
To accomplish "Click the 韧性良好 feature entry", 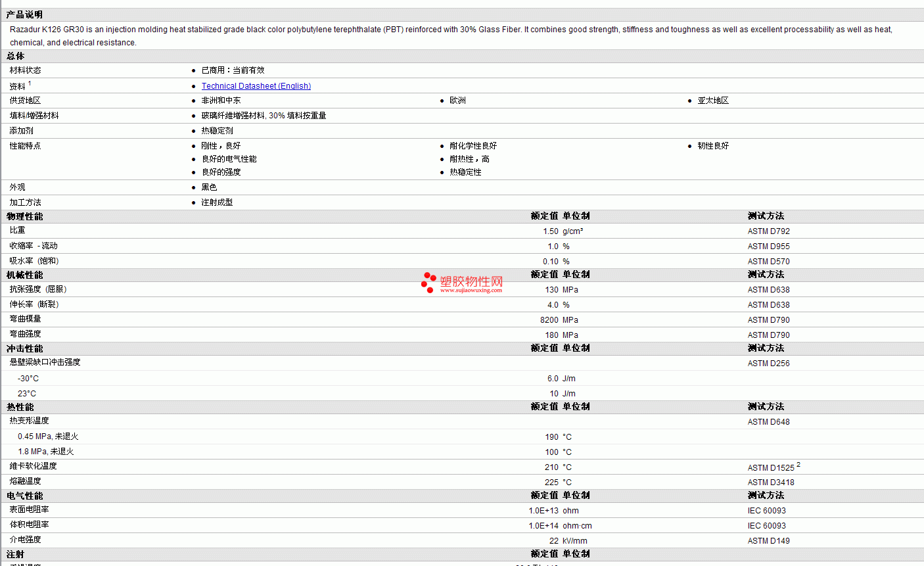I will [x=713, y=146].
